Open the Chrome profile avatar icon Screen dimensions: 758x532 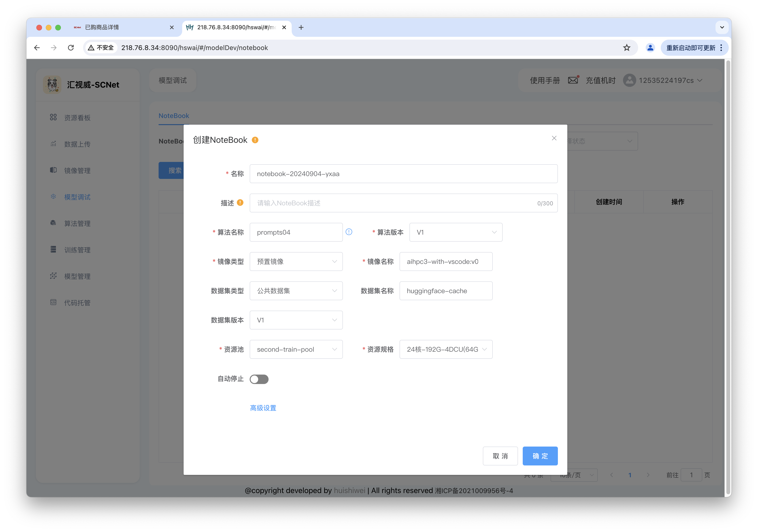pyautogui.click(x=650, y=47)
